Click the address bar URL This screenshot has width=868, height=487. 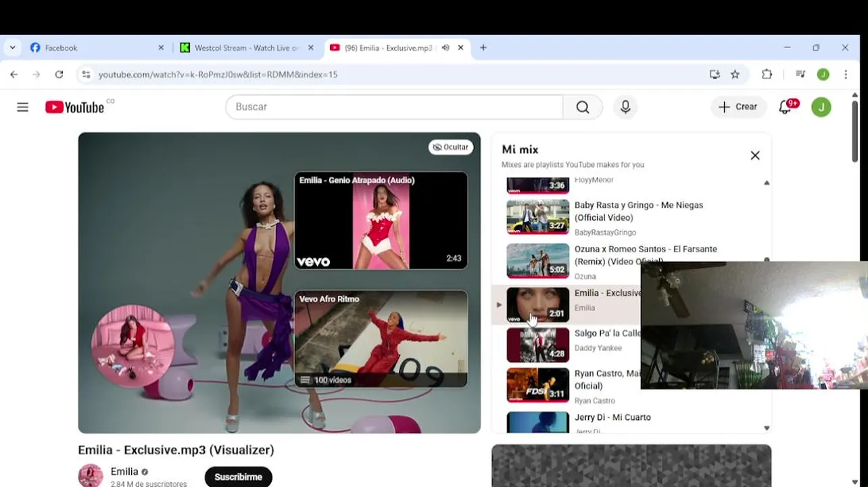click(218, 74)
